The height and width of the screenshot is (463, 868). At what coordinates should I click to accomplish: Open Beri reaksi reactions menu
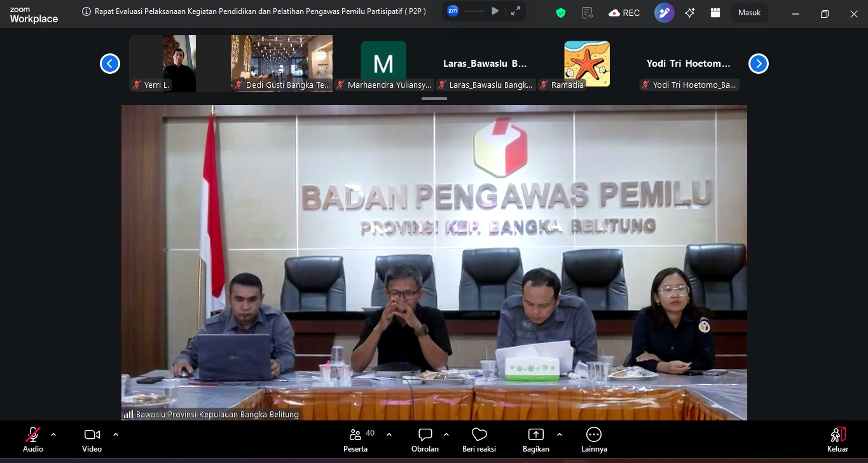click(479, 440)
